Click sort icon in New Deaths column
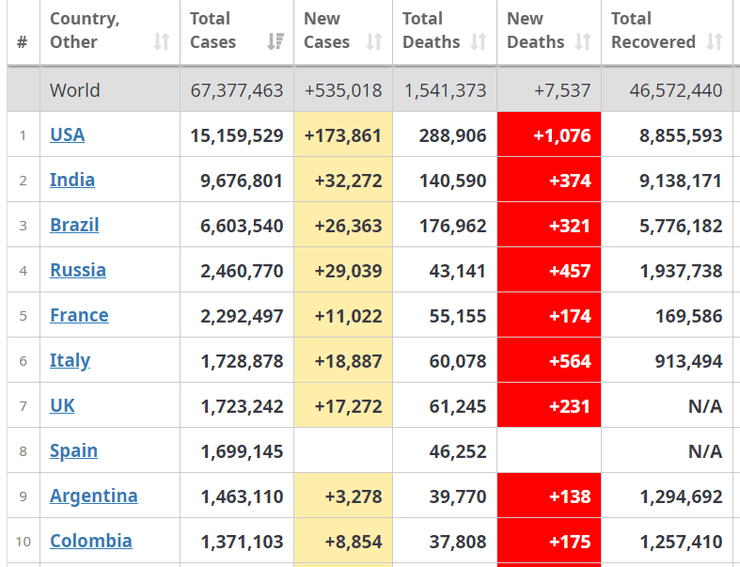 [x=584, y=42]
